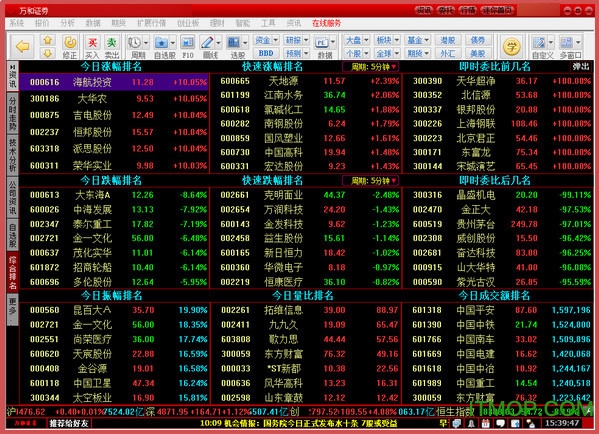The width and height of the screenshot is (599, 434).
Task: Click the 外汇 toolbar button
Action: (448, 53)
